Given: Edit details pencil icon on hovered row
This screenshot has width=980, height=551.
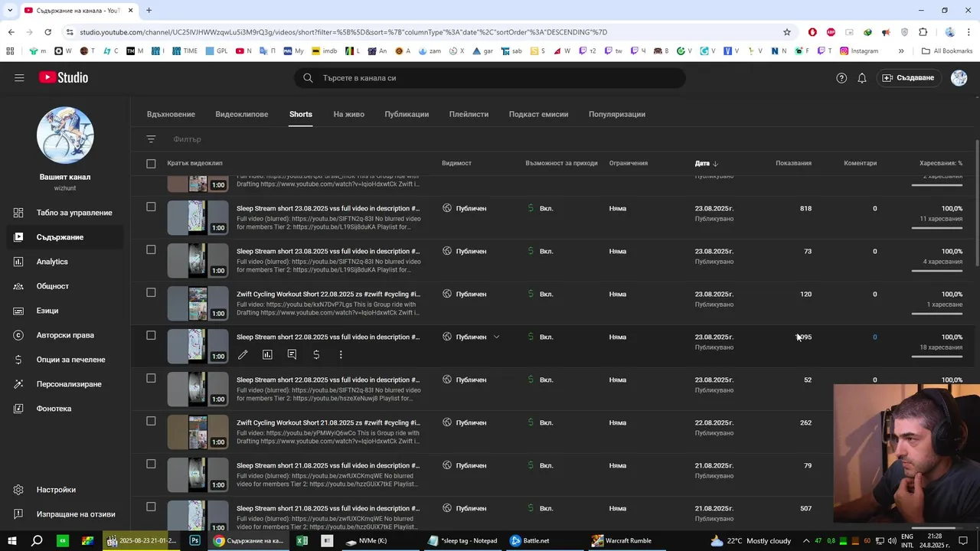Looking at the screenshot, I should [243, 355].
